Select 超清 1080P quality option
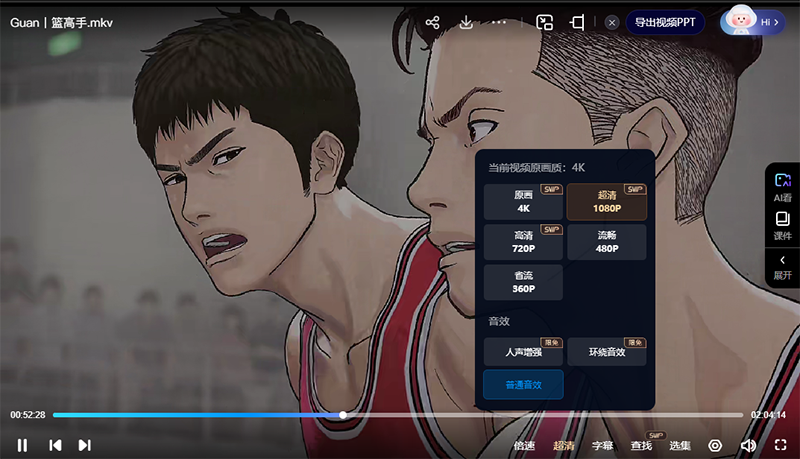 point(607,202)
